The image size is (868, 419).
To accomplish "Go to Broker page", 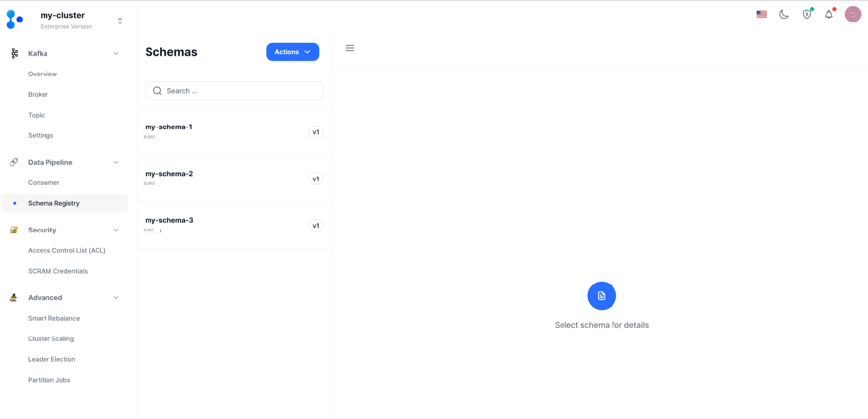I will (38, 95).
